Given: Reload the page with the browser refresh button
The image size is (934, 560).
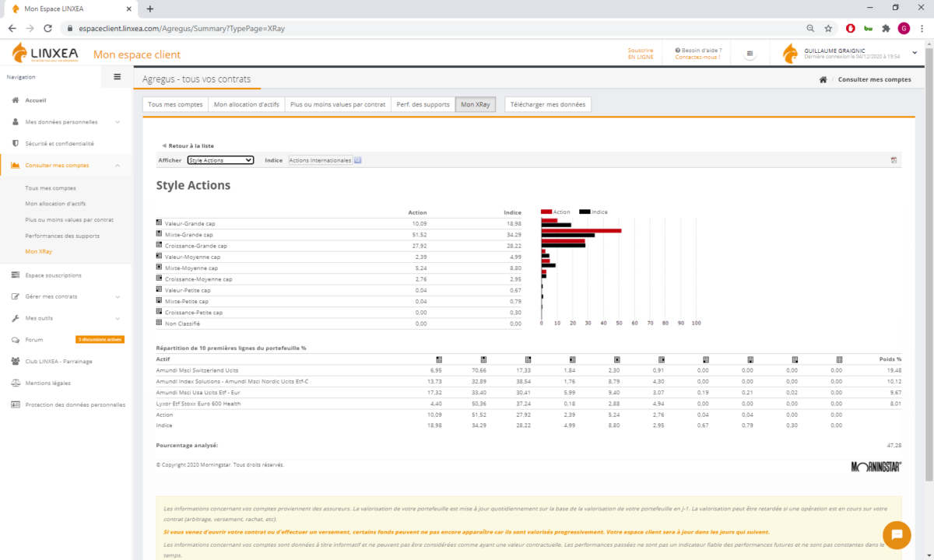Looking at the screenshot, I should click(x=48, y=28).
